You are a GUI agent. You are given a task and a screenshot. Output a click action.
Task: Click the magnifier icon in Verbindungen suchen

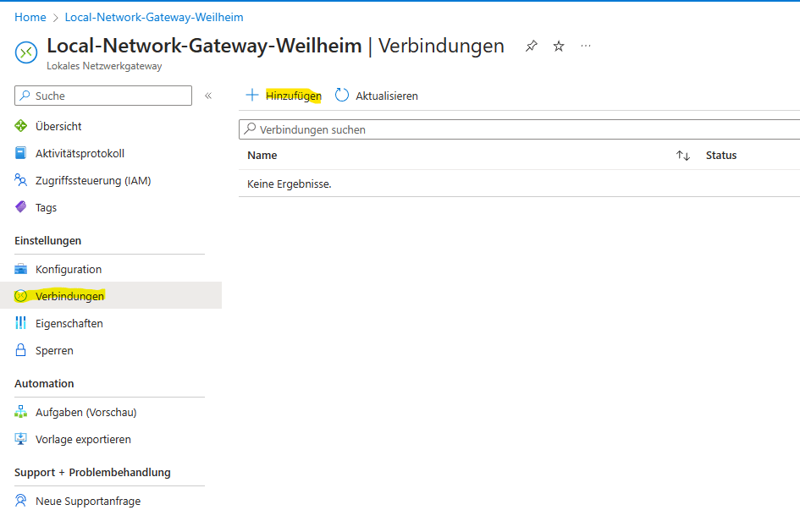250,129
